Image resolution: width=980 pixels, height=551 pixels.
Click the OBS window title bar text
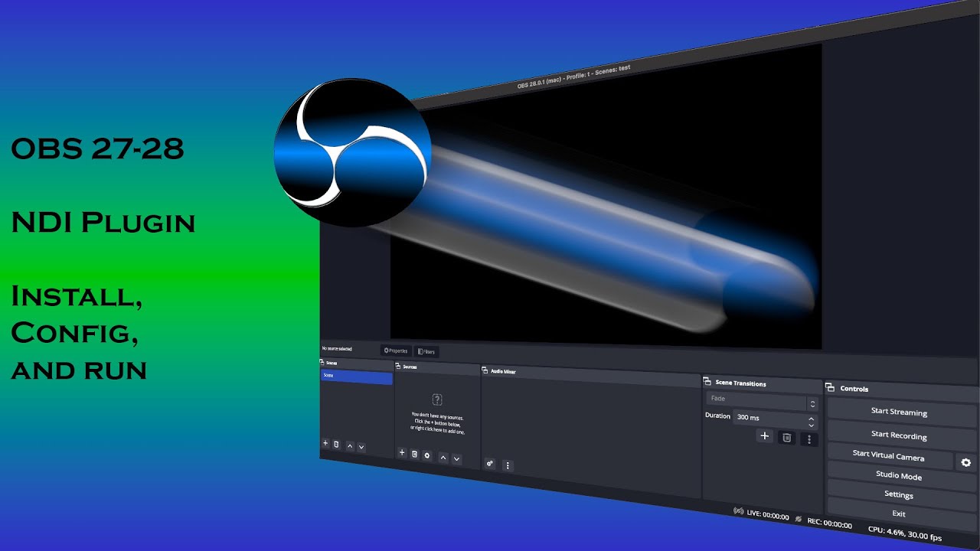(574, 77)
